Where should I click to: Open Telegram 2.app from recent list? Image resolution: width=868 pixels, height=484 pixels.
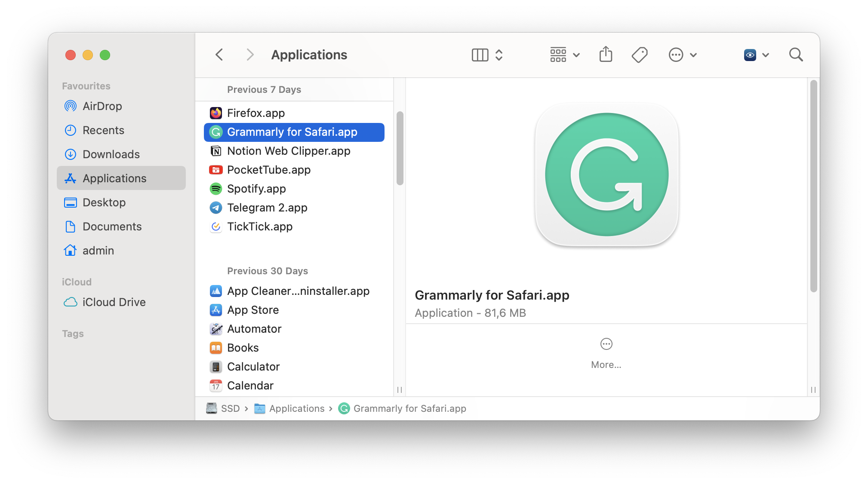point(267,208)
